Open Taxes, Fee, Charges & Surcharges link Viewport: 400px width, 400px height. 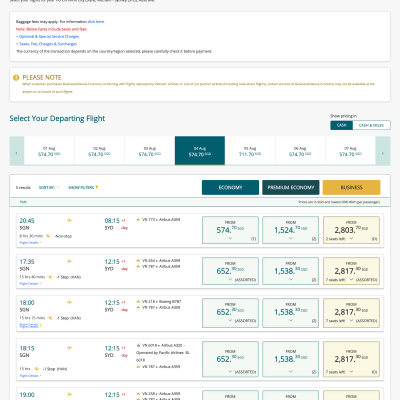[x=47, y=44]
